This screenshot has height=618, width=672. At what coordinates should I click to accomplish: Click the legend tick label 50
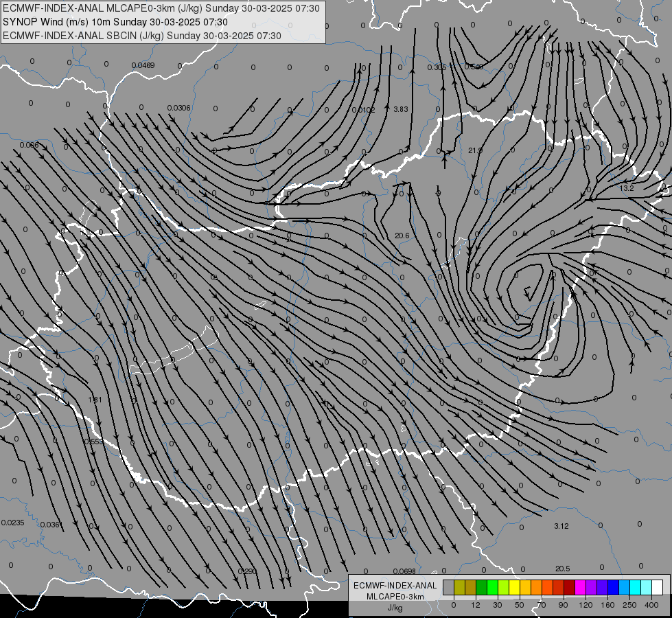(x=520, y=605)
